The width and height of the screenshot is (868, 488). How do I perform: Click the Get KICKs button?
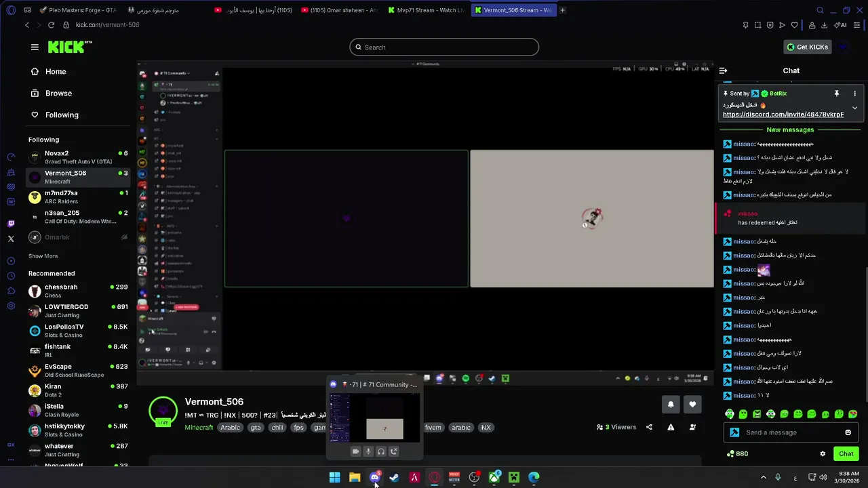coord(807,47)
